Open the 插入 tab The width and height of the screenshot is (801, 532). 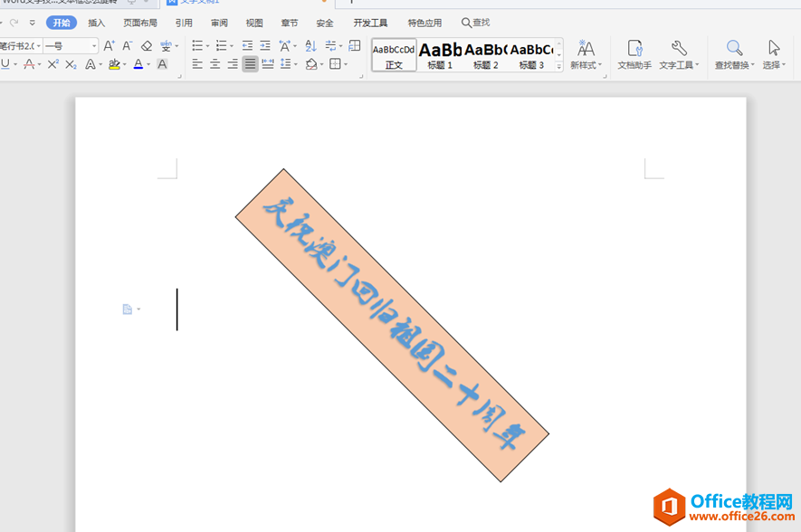point(96,23)
